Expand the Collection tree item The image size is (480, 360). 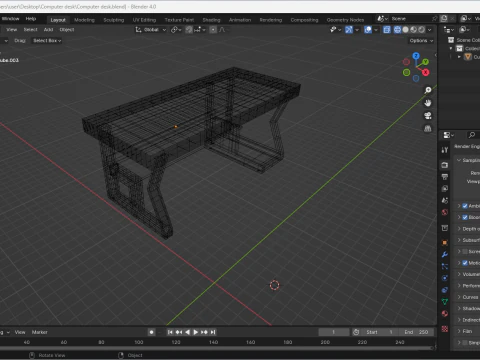(x=451, y=48)
